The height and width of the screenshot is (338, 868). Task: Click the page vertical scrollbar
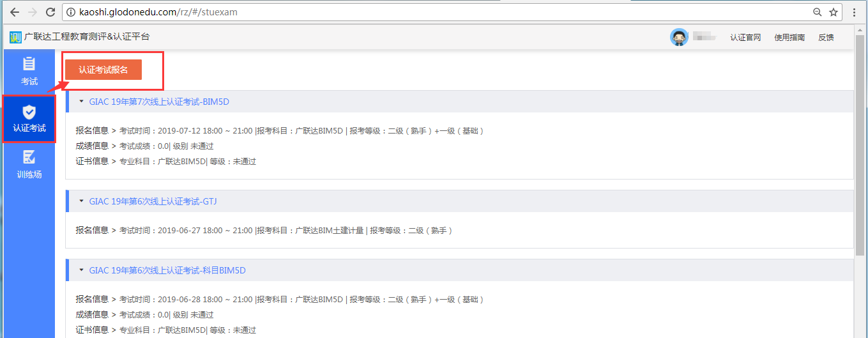point(860,193)
